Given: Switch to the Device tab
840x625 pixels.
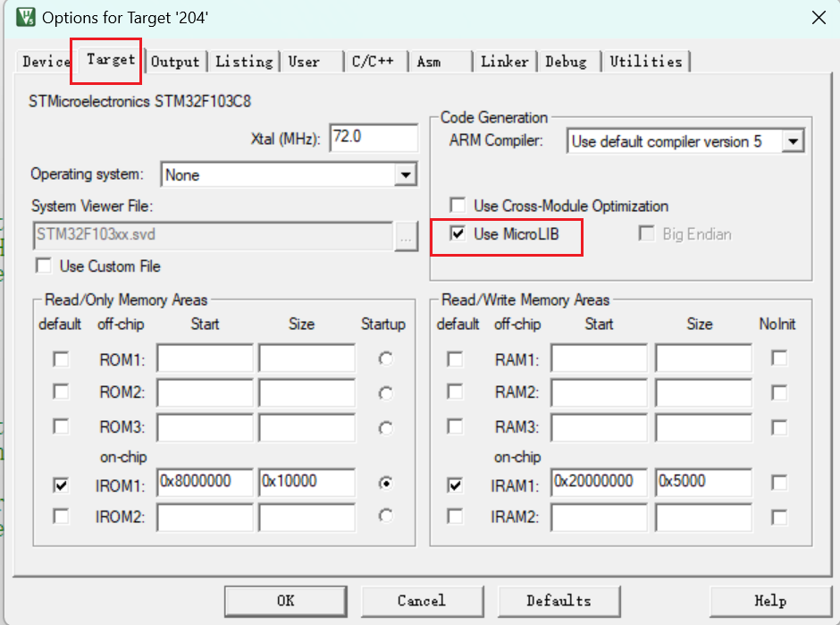Looking at the screenshot, I should point(46,62).
